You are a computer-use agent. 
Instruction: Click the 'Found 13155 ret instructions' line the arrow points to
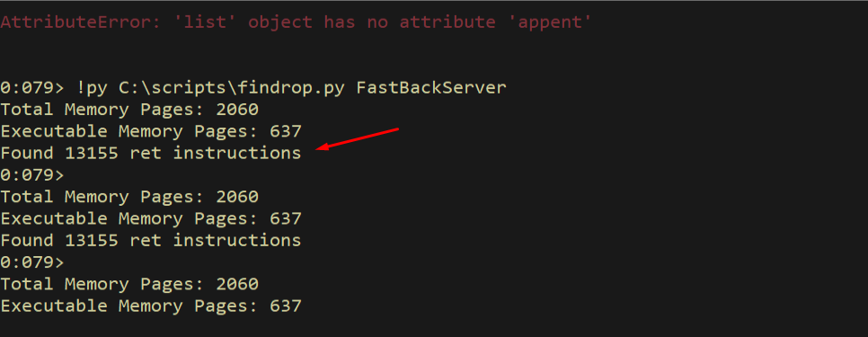pos(151,153)
